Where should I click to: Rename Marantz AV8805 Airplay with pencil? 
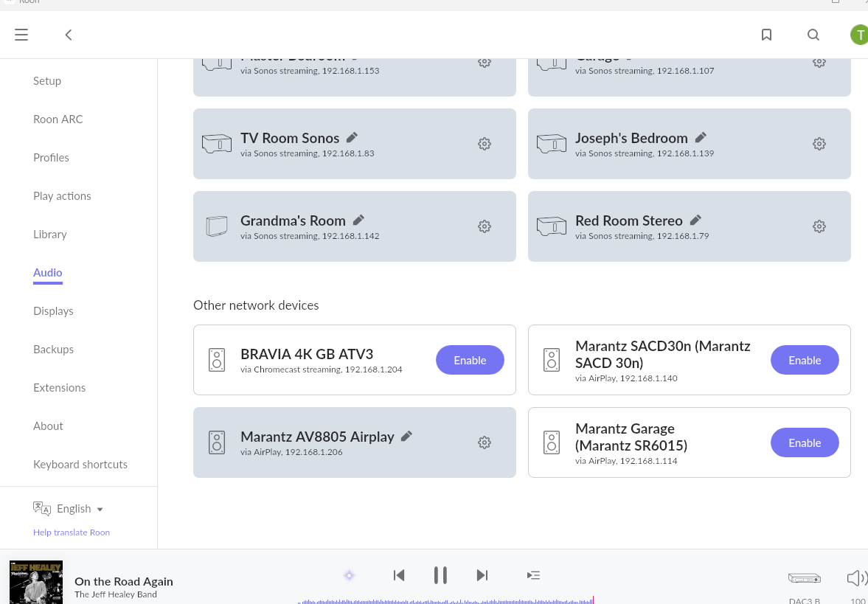click(x=407, y=436)
